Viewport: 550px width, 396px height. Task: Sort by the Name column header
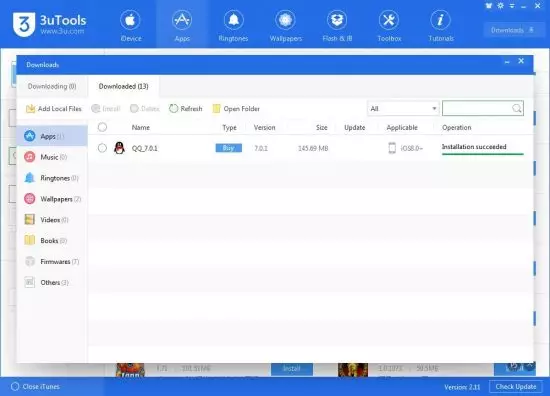[141, 127]
